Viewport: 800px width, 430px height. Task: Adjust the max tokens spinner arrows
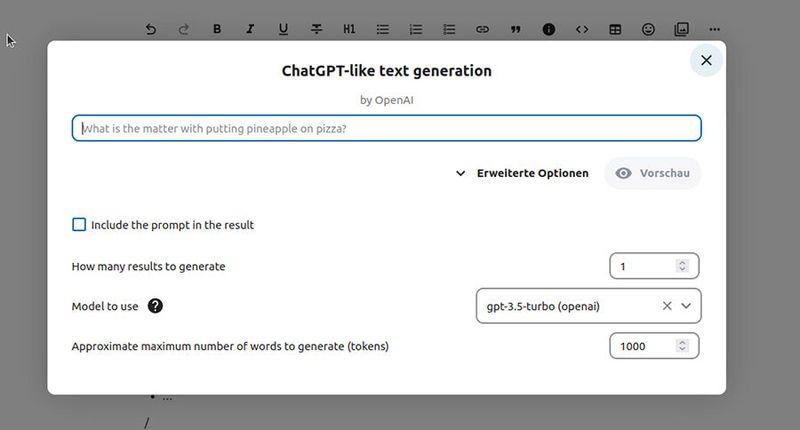(x=682, y=346)
